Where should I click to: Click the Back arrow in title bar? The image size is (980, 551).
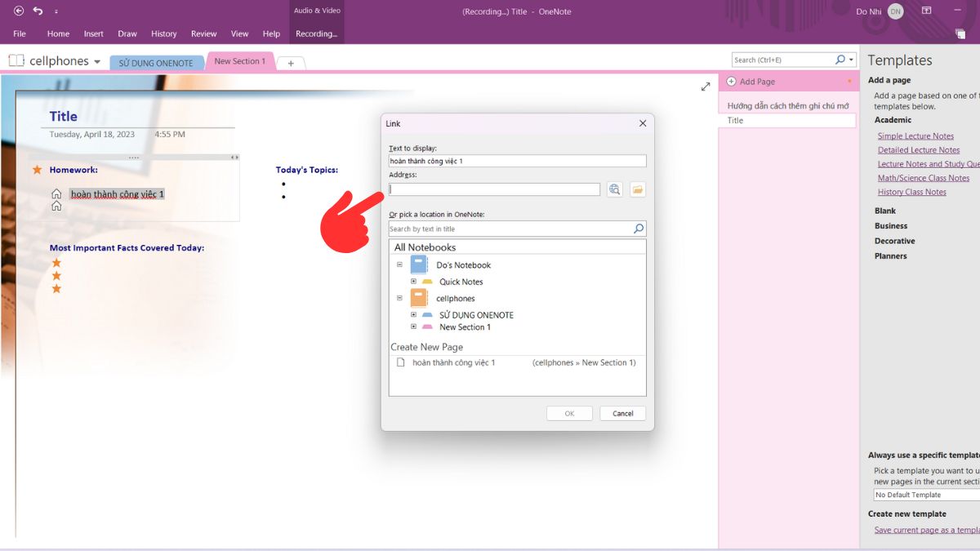(19, 11)
